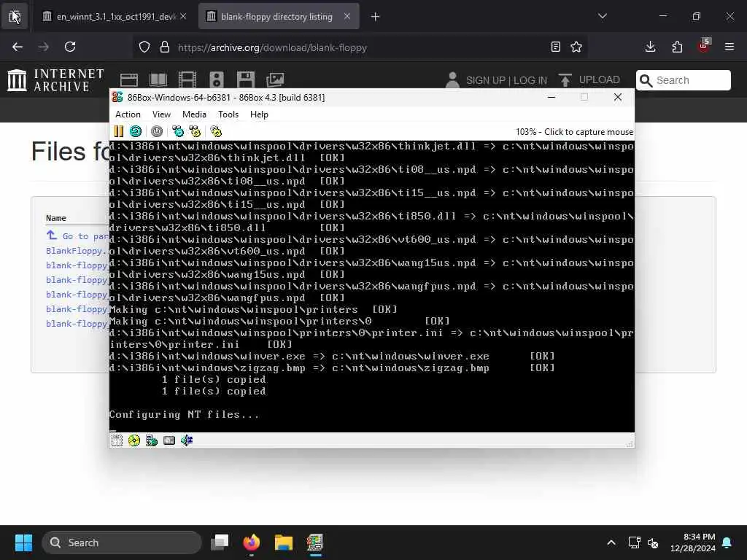
Task: Click the taskbar Search box
Action: pyautogui.click(x=122, y=542)
